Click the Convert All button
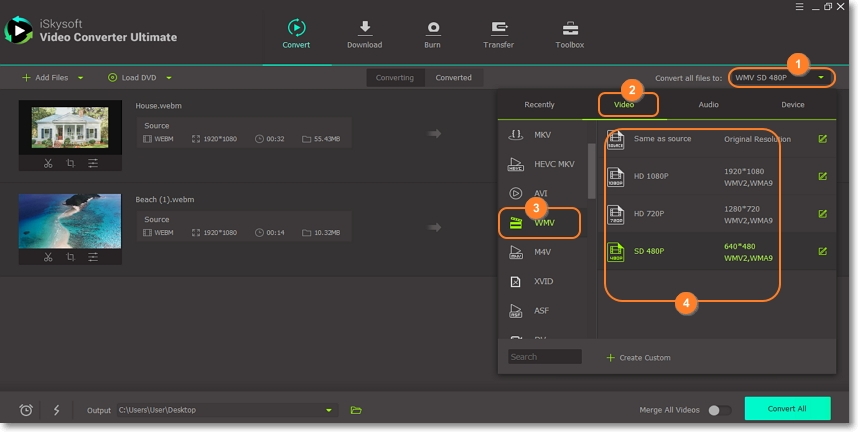The height and width of the screenshot is (432, 858). [786, 409]
